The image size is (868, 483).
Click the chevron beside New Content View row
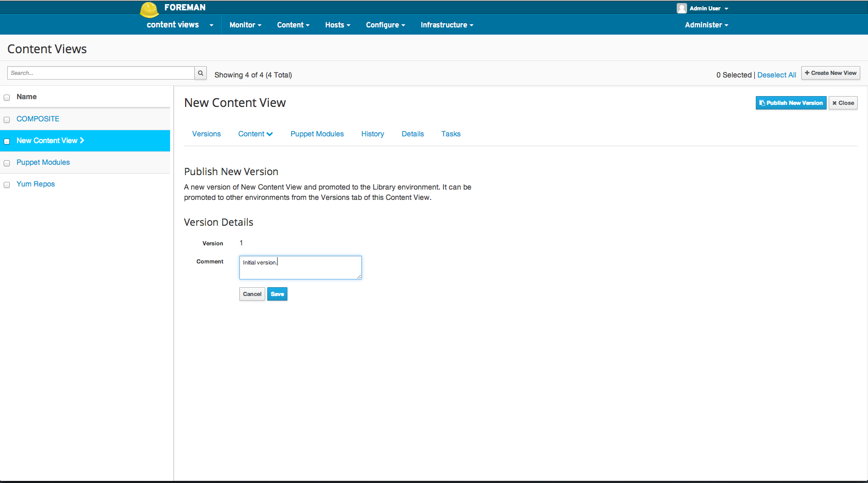point(82,141)
